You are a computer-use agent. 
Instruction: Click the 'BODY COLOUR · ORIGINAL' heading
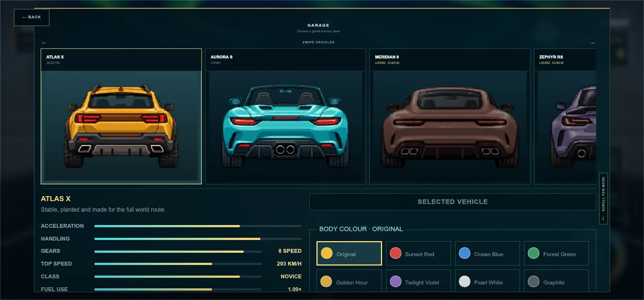[x=361, y=229]
